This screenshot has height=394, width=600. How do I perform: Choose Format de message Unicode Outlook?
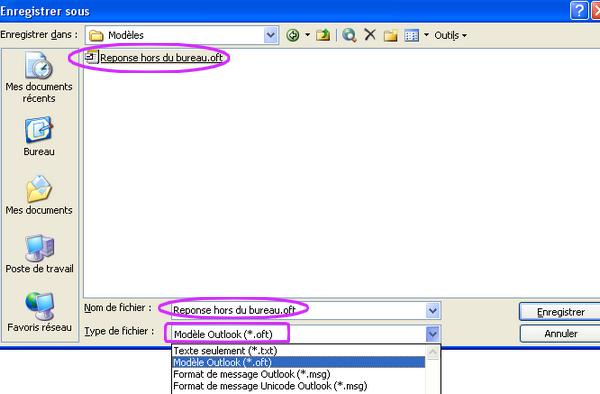click(x=298, y=386)
